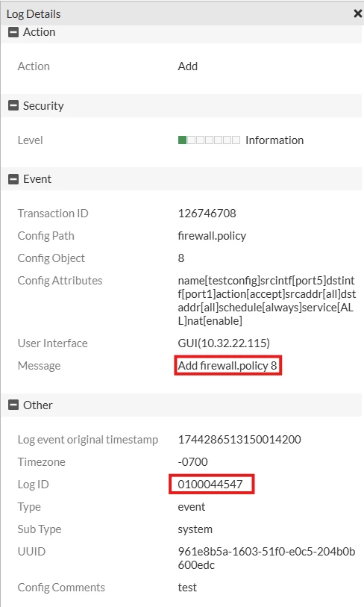364x607 pixels.
Task: Click the 'UUID' field label
Action: 32,552
